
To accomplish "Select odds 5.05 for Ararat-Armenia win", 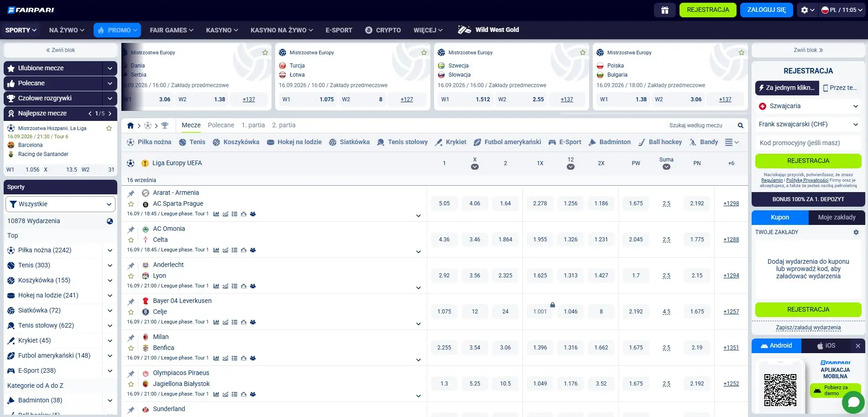I will coord(444,203).
